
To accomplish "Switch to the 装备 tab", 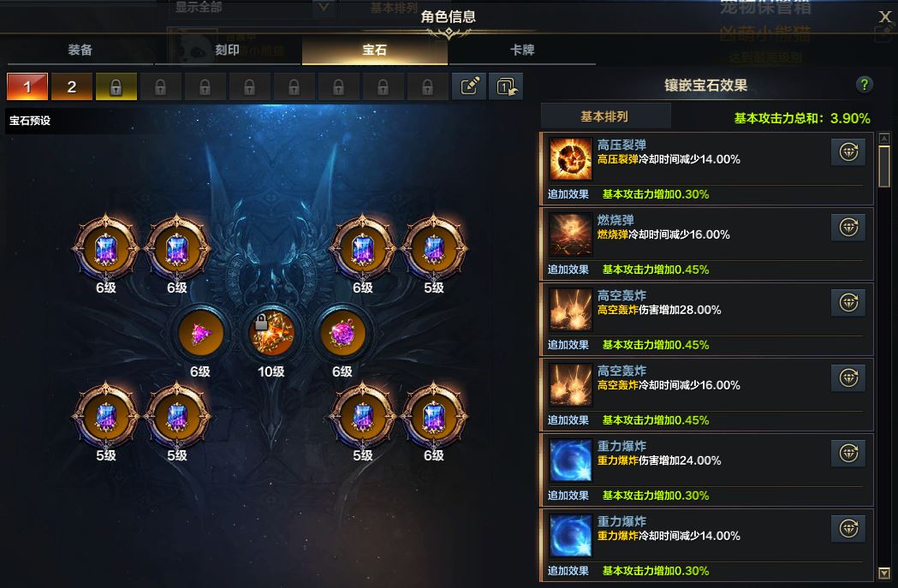I will coord(80,50).
